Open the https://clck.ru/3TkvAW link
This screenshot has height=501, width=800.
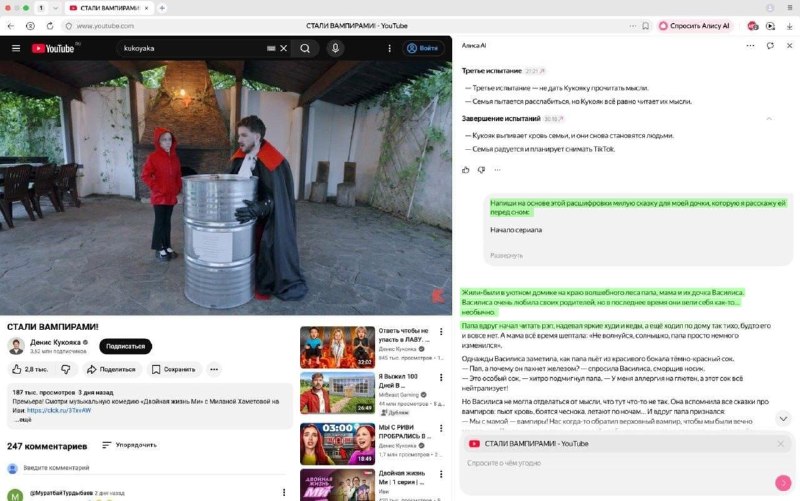[x=59, y=410]
